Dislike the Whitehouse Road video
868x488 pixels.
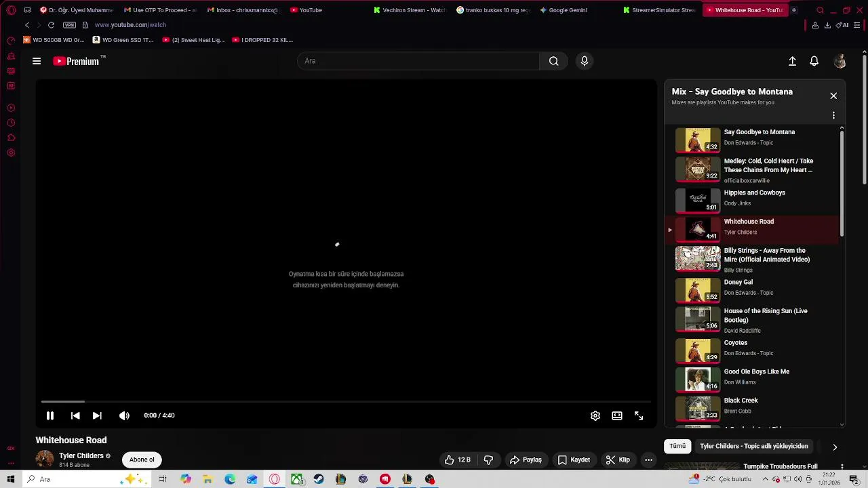(x=488, y=460)
